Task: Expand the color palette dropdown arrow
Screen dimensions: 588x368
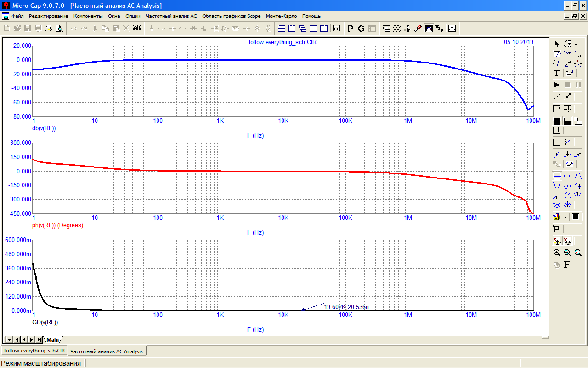Action: coord(565,217)
